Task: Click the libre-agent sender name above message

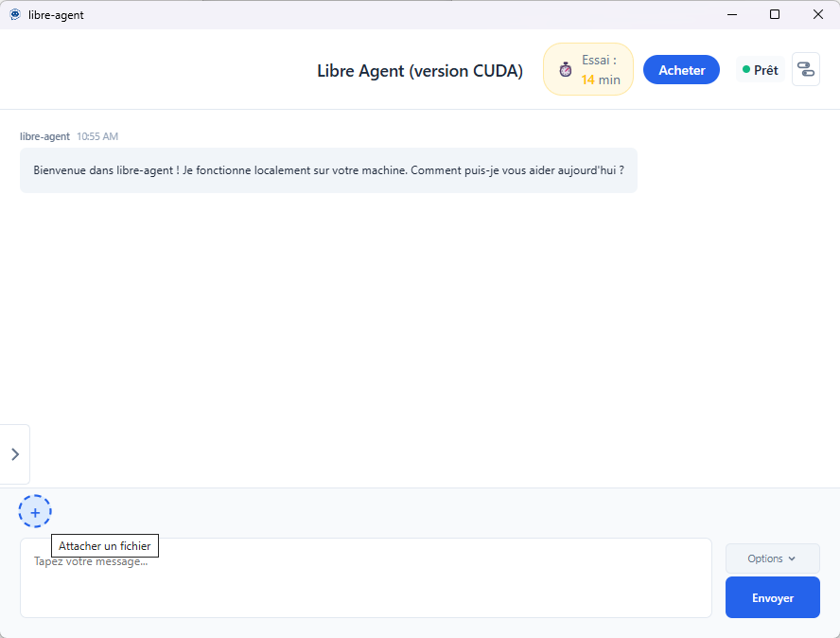Action: [44, 136]
